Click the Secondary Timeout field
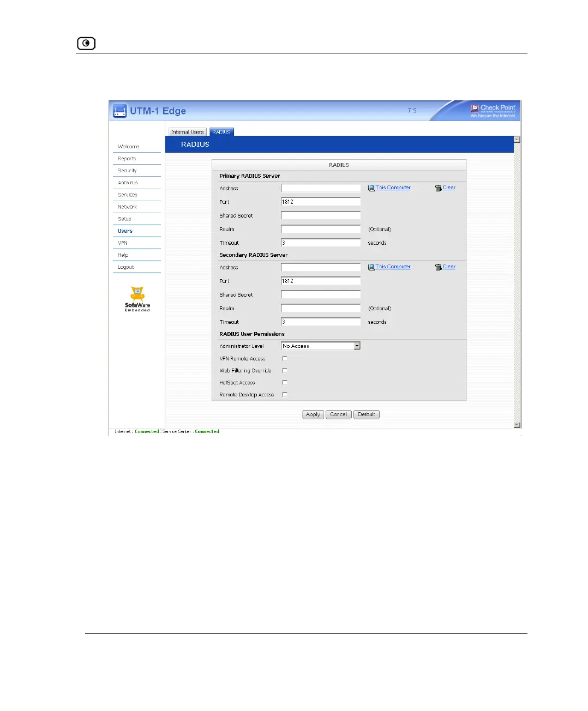Image resolution: width=588 pixels, height=711 pixels. tap(321, 322)
